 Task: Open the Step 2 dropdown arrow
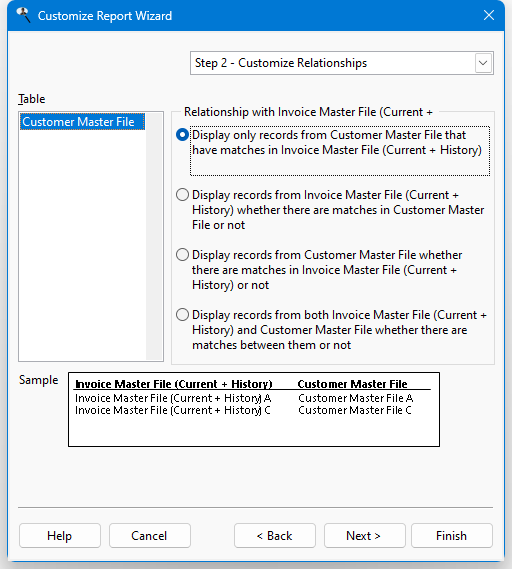pos(483,63)
